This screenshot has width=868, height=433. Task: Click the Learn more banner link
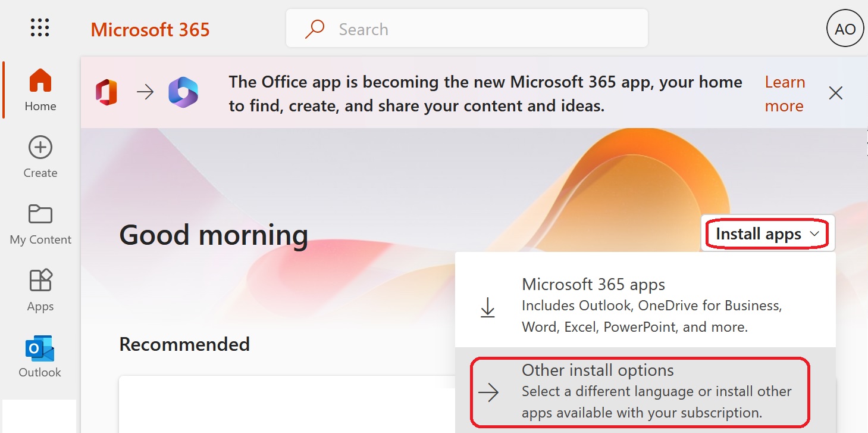click(x=785, y=94)
